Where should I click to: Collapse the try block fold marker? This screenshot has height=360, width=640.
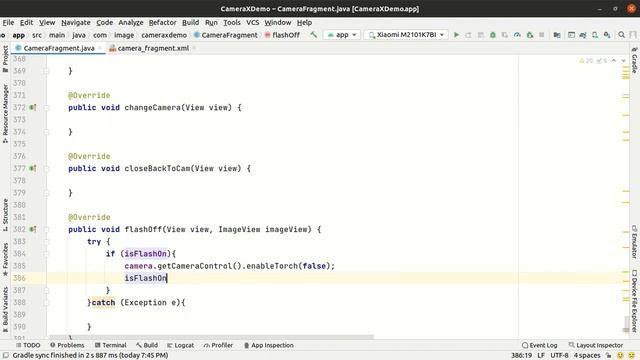[x=46, y=242]
